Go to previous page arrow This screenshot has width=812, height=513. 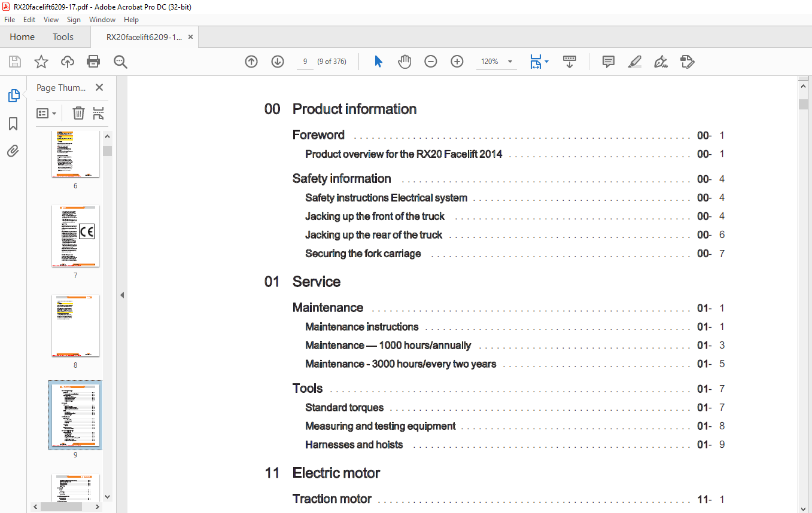pos(251,62)
